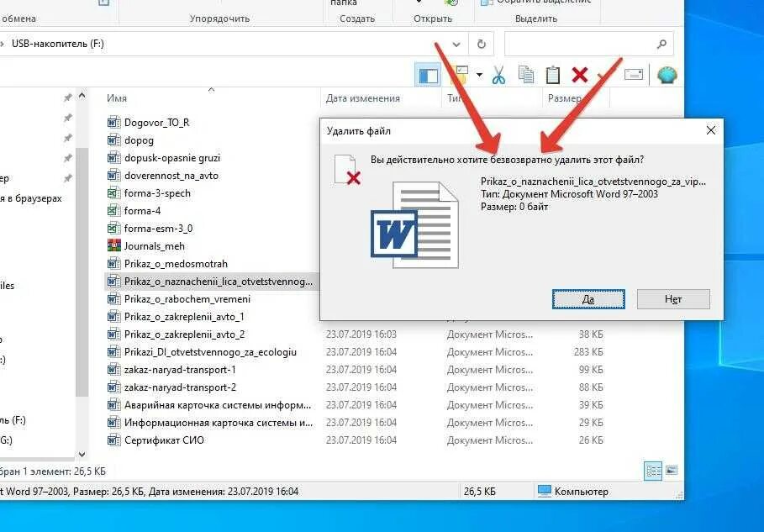Click the Copy icon in toolbar
This screenshot has width=764, height=532.
click(526, 75)
